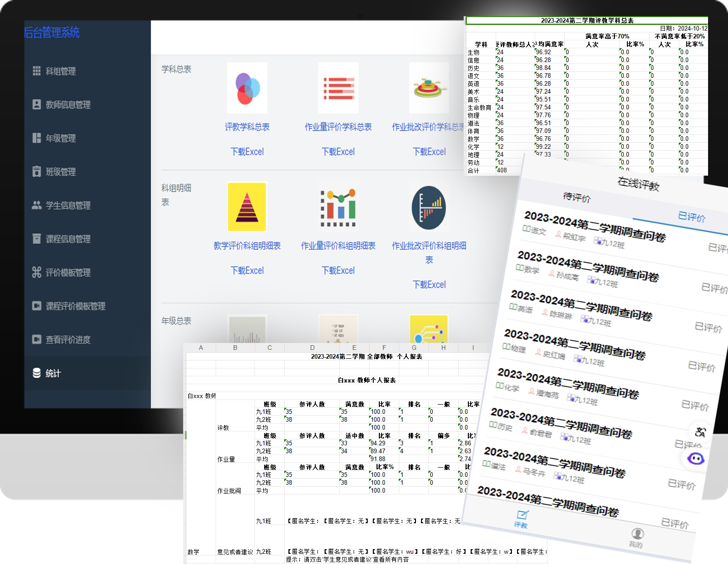Select 查看评价进度 in the sidebar
The height and width of the screenshot is (564, 728).
68,340
